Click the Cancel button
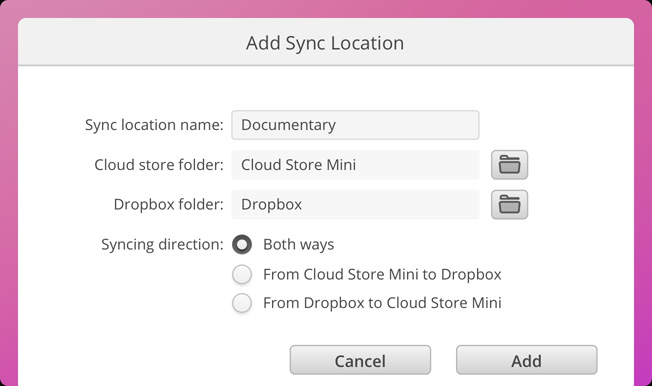The width and height of the screenshot is (652, 386). click(360, 360)
